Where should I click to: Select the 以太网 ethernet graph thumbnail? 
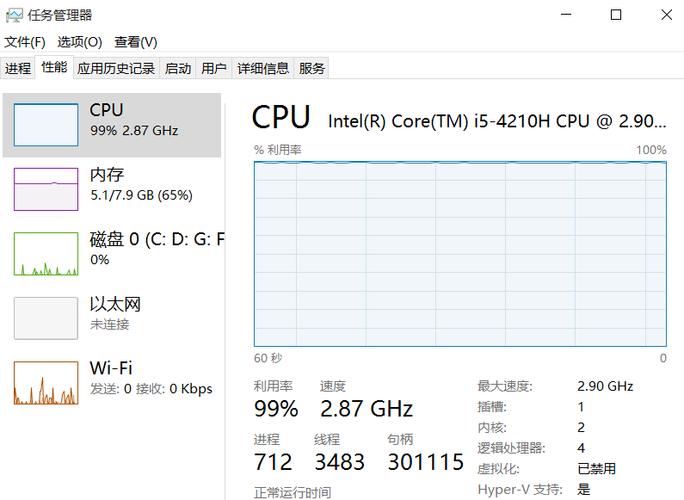(x=46, y=318)
